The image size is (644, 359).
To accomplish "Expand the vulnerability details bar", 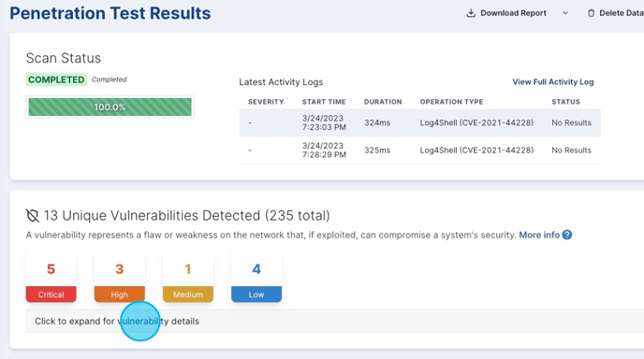I will point(335,321).
